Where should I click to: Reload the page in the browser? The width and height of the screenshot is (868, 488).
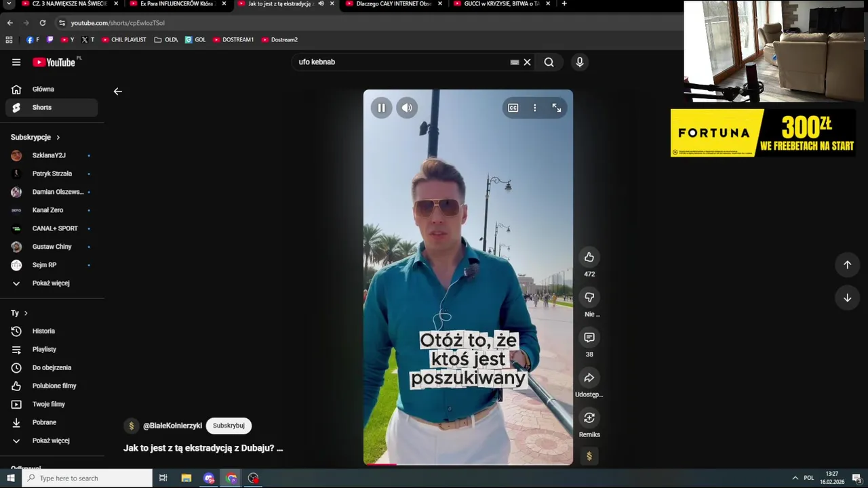click(42, 23)
